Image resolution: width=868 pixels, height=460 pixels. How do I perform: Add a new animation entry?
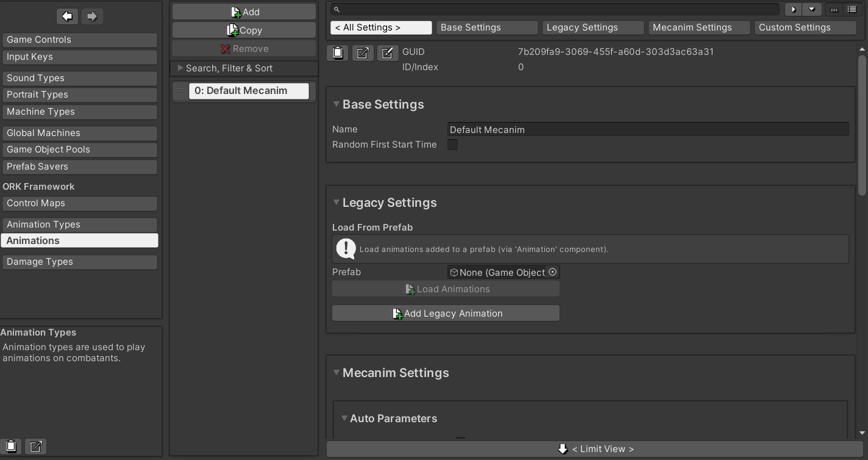tap(244, 12)
